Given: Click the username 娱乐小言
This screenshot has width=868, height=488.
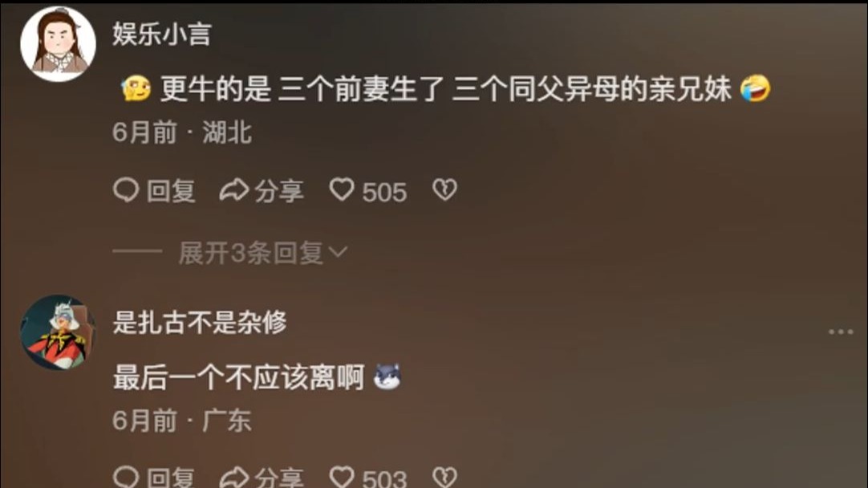Looking at the screenshot, I should (161, 34).
